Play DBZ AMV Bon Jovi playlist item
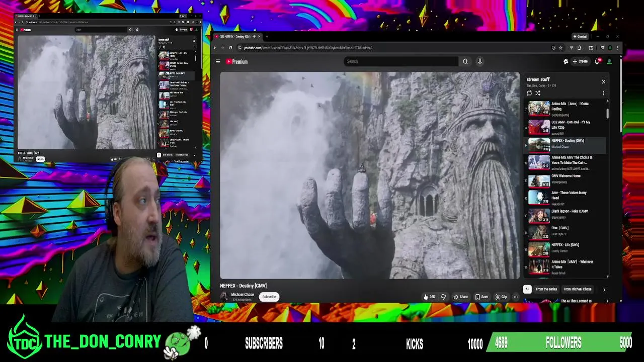The width and height of the screenshot is (644, 362). coord(565,127)
